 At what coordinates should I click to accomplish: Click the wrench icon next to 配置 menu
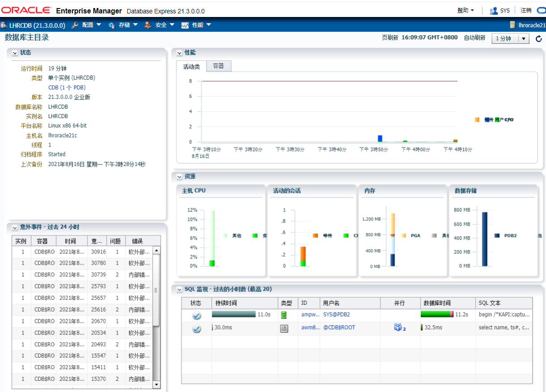click(x=75, y=25)
